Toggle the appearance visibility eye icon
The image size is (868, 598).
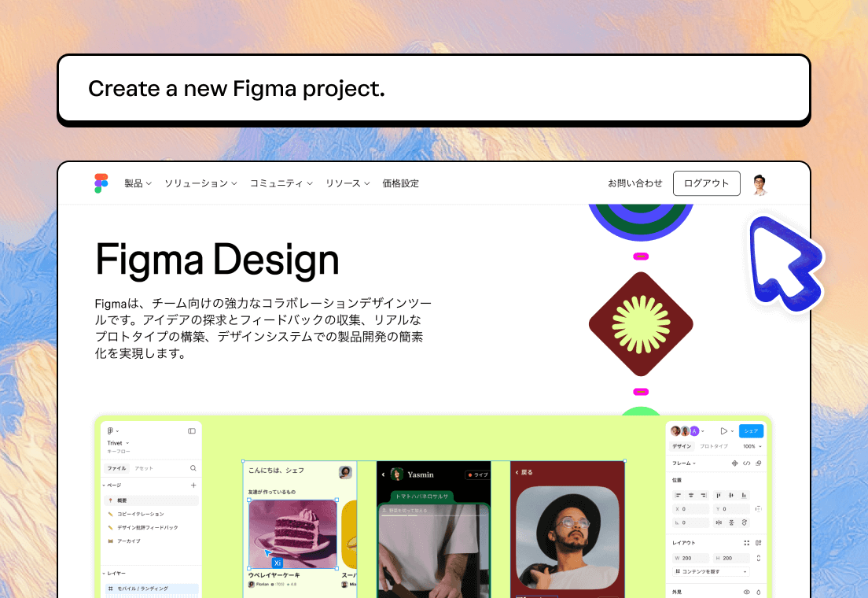(746, 592)
